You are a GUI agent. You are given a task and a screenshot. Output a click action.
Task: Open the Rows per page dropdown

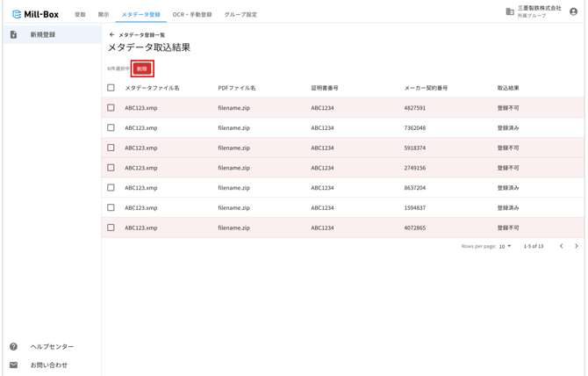point(506,246)
